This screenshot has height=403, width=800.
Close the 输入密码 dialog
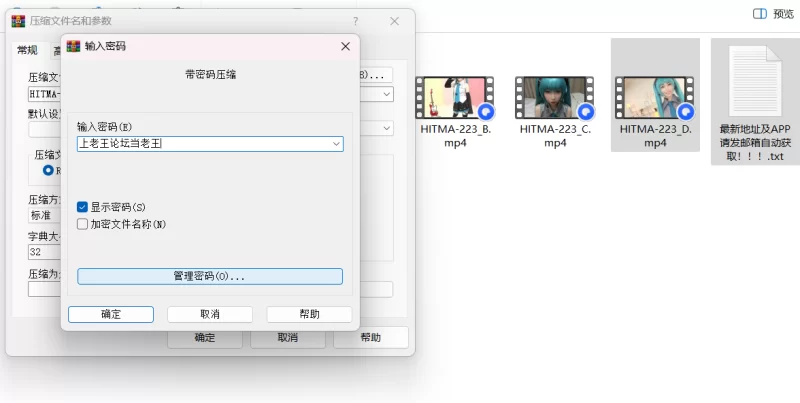pyautogui.click(x=345, y=46)
